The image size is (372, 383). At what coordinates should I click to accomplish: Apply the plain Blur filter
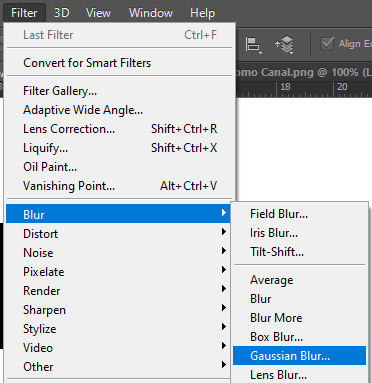(300, 299)
